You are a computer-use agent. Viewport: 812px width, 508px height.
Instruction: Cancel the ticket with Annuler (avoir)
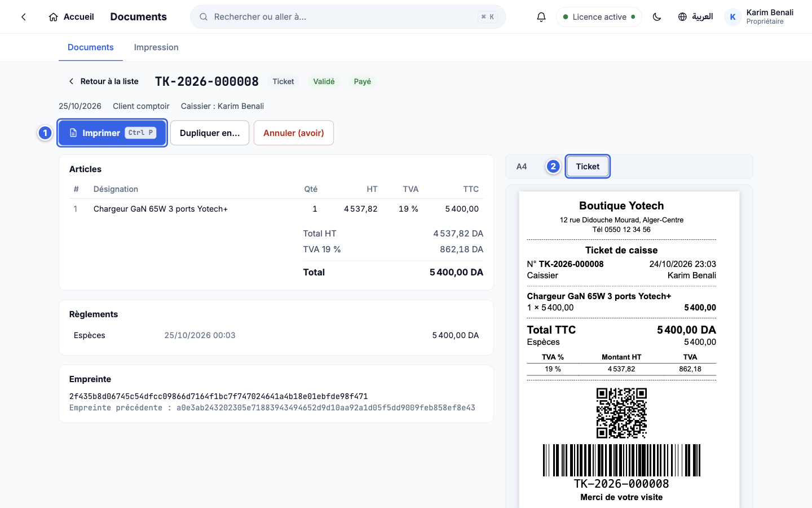[294, 133]
